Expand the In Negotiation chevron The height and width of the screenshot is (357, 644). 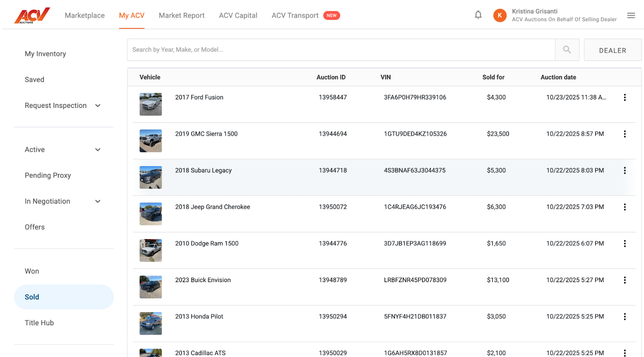(98, 201)
